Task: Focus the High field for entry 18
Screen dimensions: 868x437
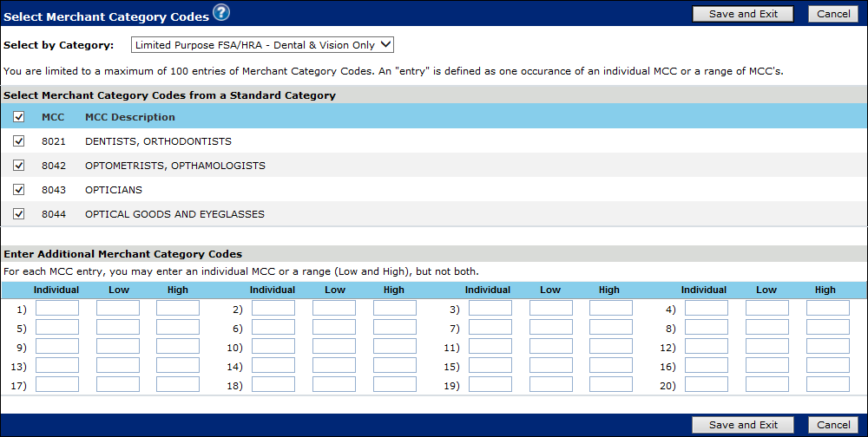Action: coord(394,384)
